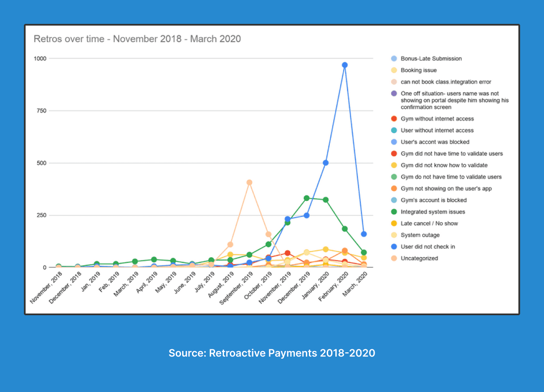
Task: Select legend label 'Gym did not have time to validate users'
Action: tap(452, 154)
